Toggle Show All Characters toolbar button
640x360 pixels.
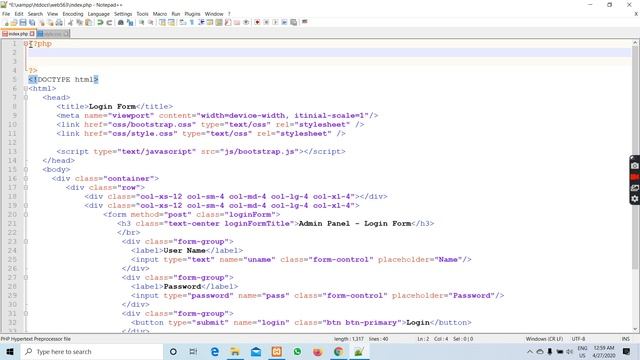pyautogui.click(x=191, y=22)
